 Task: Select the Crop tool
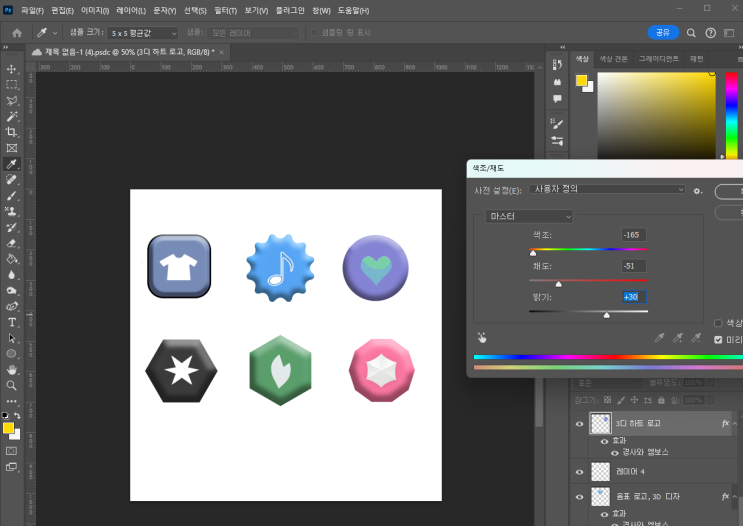click(x=12, y=132)
